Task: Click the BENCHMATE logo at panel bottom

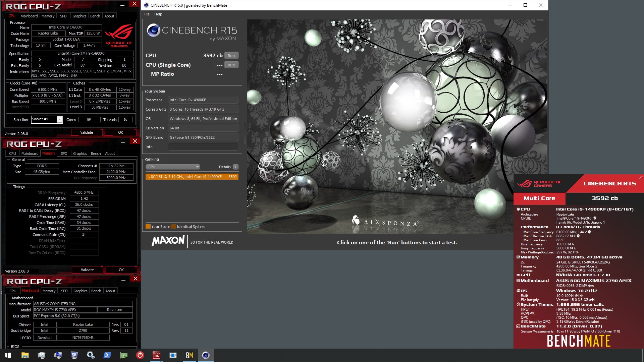Action: (579, 341)
